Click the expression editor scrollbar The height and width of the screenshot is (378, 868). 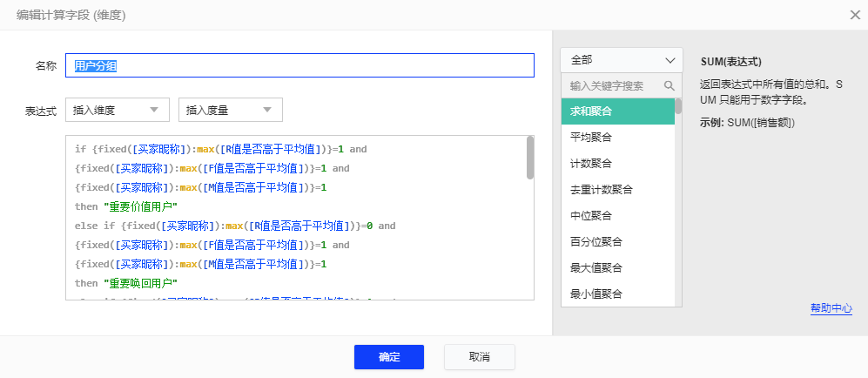click(x=529, y=159)
